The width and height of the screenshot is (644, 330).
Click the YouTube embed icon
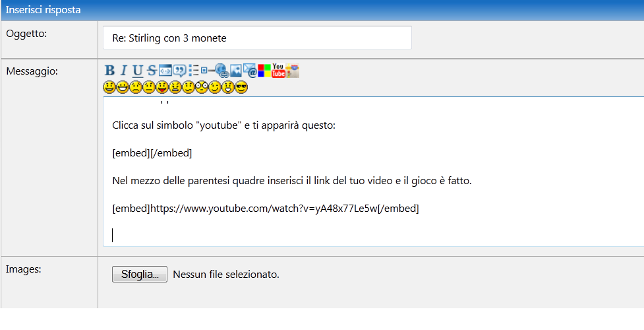(x=278, y=71)
